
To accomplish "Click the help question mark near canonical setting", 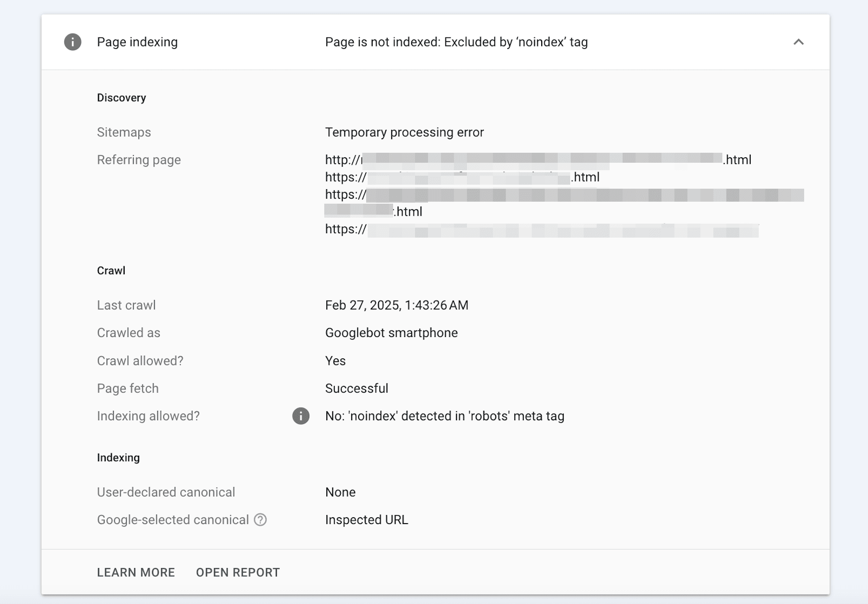I will point(260,520).
